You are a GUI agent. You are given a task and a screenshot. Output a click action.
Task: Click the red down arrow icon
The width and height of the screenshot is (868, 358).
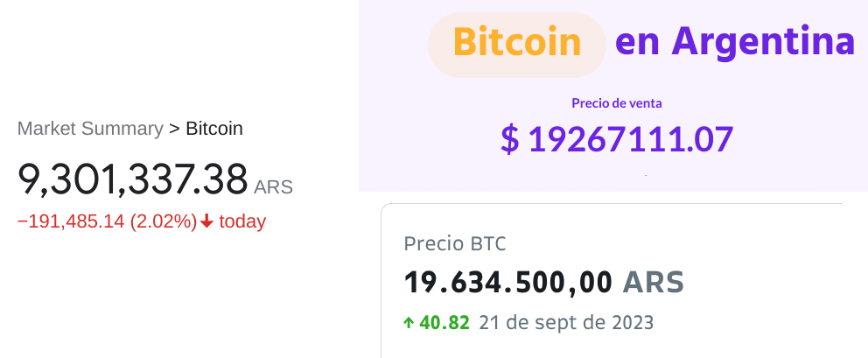click(x=207, y=221)
